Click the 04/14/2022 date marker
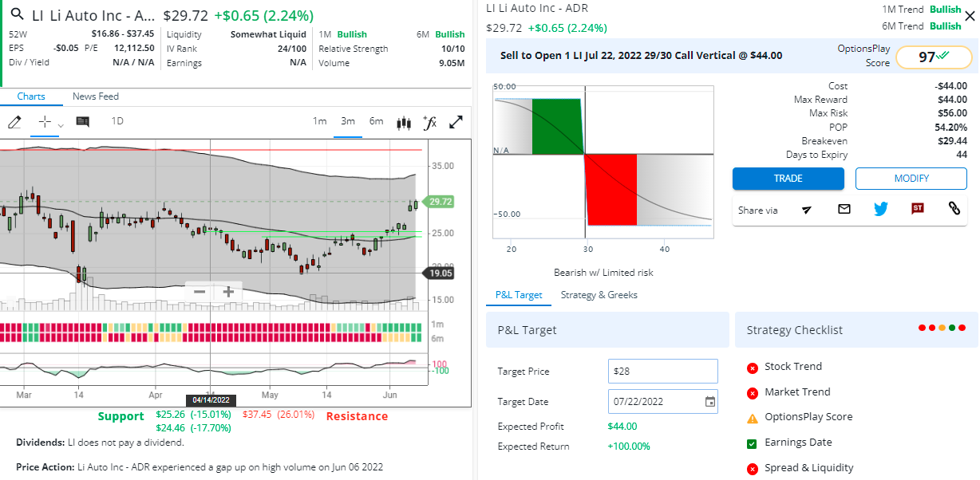980x480 pixels. 211,400
